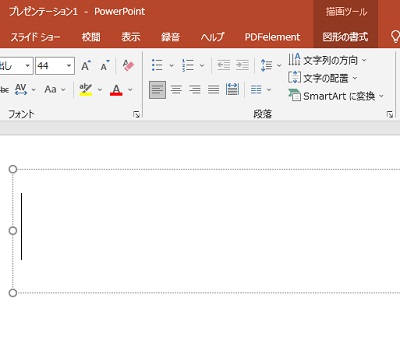Expand the highlight color dropdown arrow
The height and width of the screenshot is (361, 400).
tap(100, 90)
